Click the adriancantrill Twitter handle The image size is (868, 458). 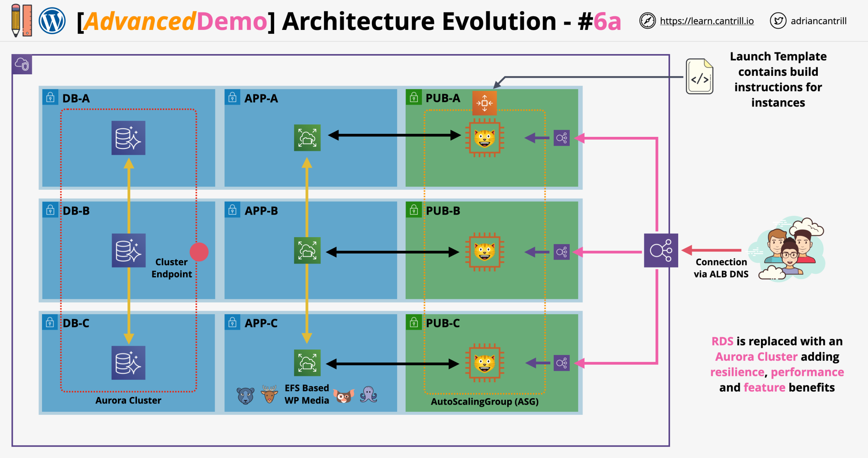point(818,21)
